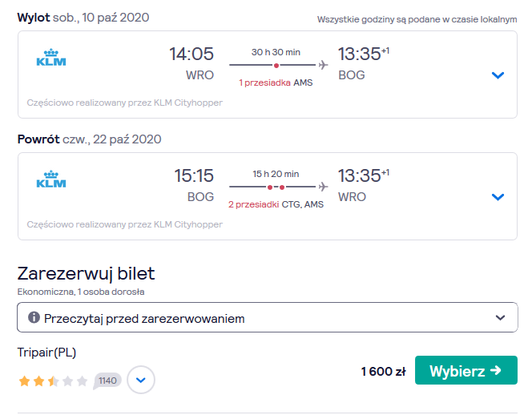
Task: Click the 1 600 zł price
Action: click(384, 371)
